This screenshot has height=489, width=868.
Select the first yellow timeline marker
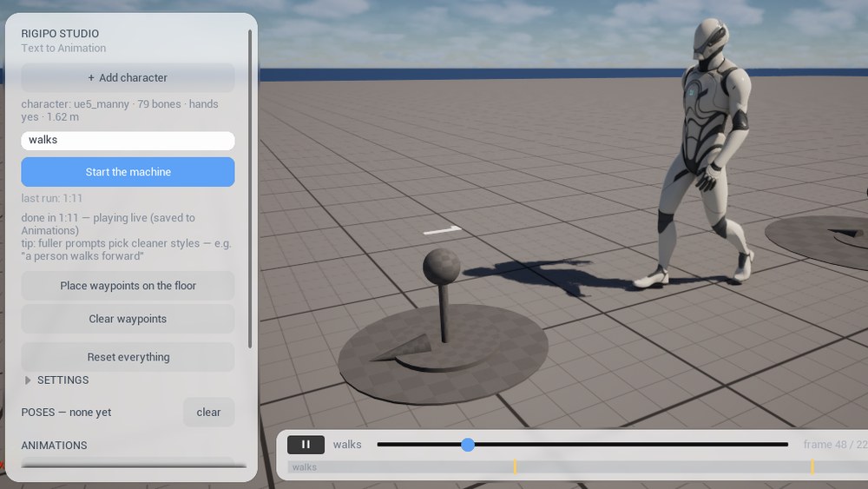(515, 466)
